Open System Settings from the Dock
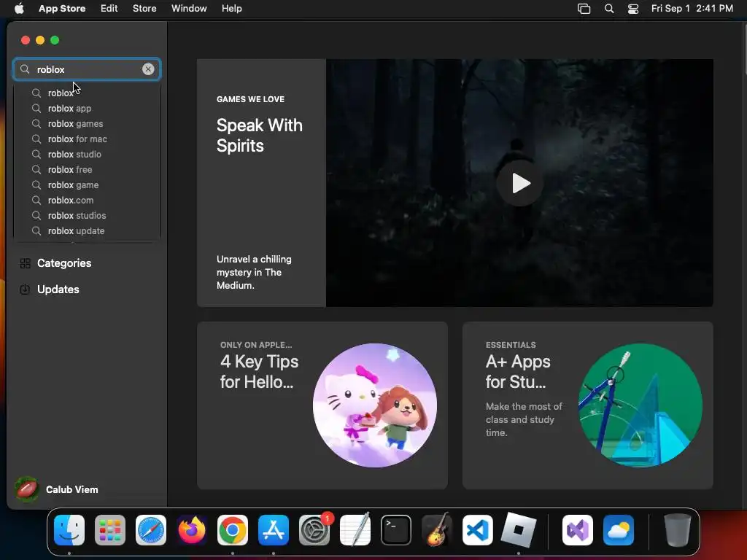The image size is (747, 560). click(314, 529)
